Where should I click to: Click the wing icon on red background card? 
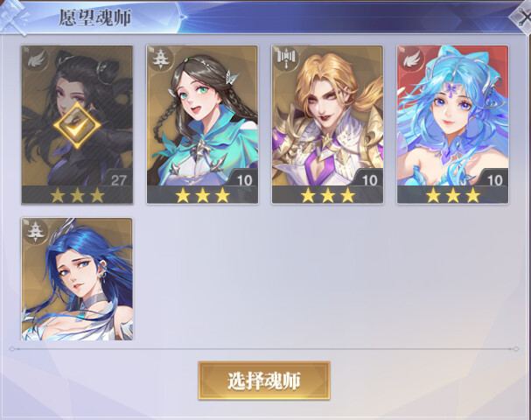point(410,59)
